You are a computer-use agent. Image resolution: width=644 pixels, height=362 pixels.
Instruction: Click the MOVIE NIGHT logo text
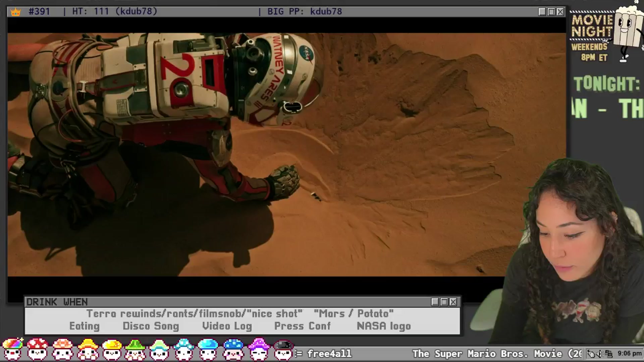point(592,26)
